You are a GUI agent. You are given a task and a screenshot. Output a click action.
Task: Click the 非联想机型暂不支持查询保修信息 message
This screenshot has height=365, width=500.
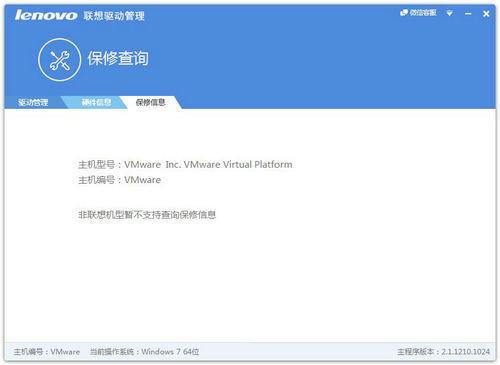pyautogui.click(x=147, y=215)
